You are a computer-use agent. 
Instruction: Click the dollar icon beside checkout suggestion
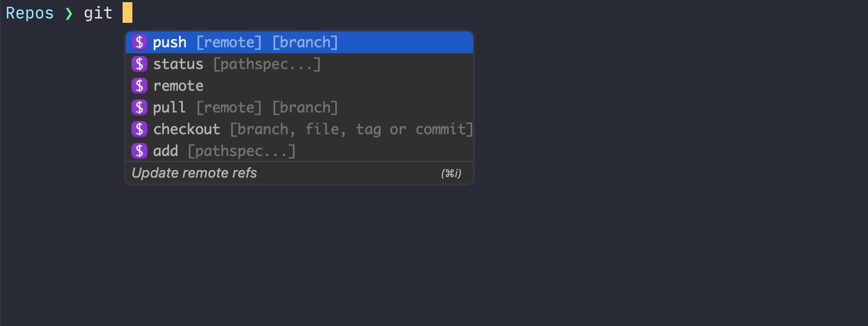coord(139,129)
